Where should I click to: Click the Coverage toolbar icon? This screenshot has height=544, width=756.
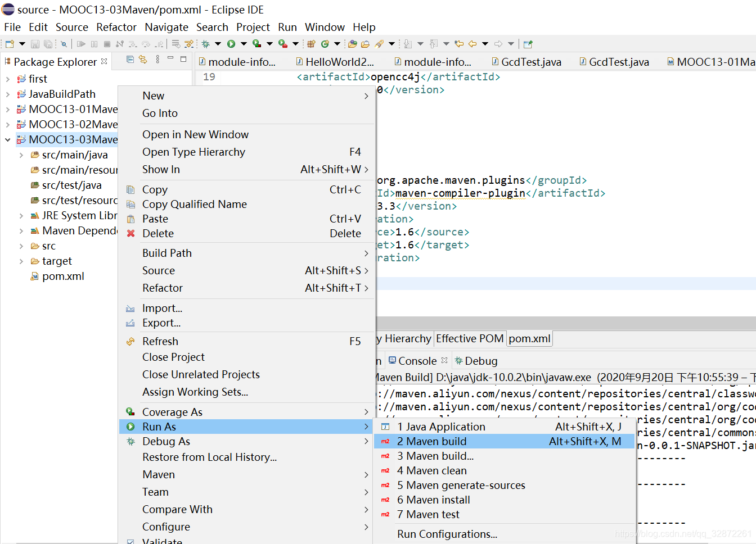click(x=256, y=44)
